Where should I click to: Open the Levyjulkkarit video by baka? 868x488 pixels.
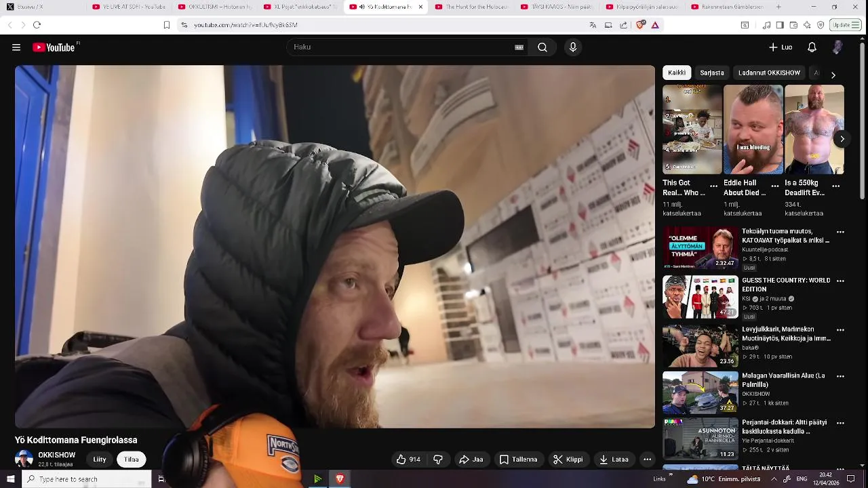tap(701, 346)
